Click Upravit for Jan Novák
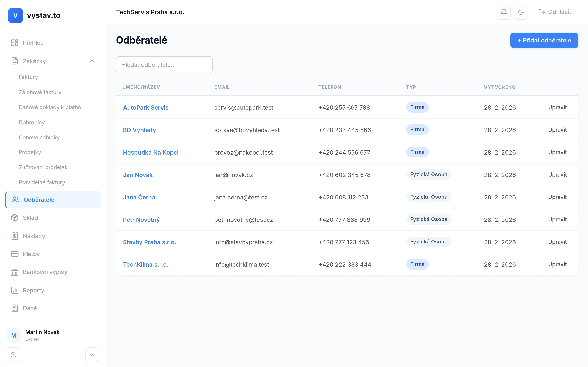The height and width of the screenshot is (367, 588). (557, 175)
